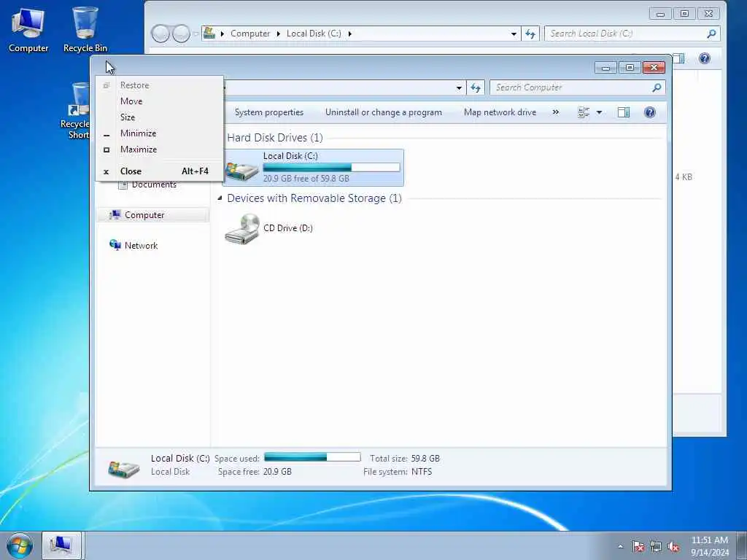This screenshot has width=747, height=560.
Task: Click 'File system: NTFS' in details pane
Action: click(398, 472)
